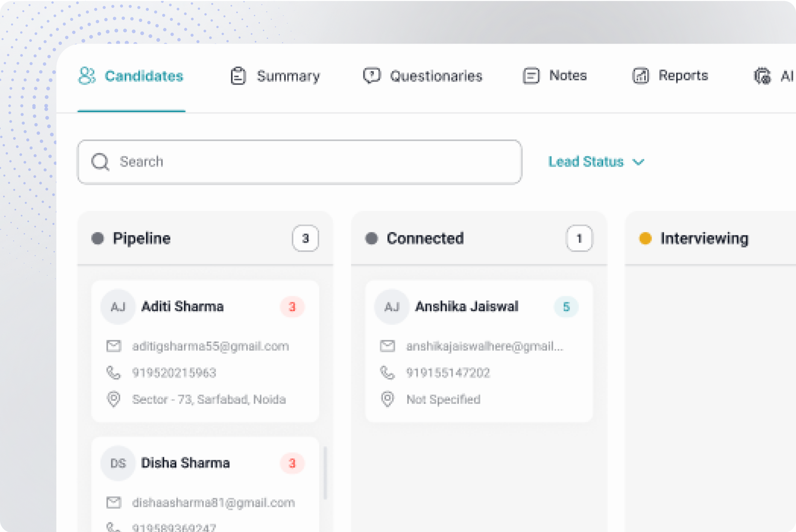
Task: Click the Notes document icon
Action: click(531, 76)
